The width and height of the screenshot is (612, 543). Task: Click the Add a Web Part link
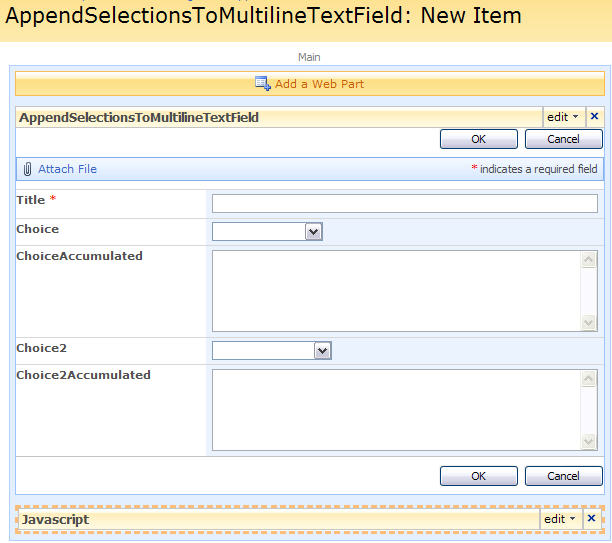tap(319, 84)
